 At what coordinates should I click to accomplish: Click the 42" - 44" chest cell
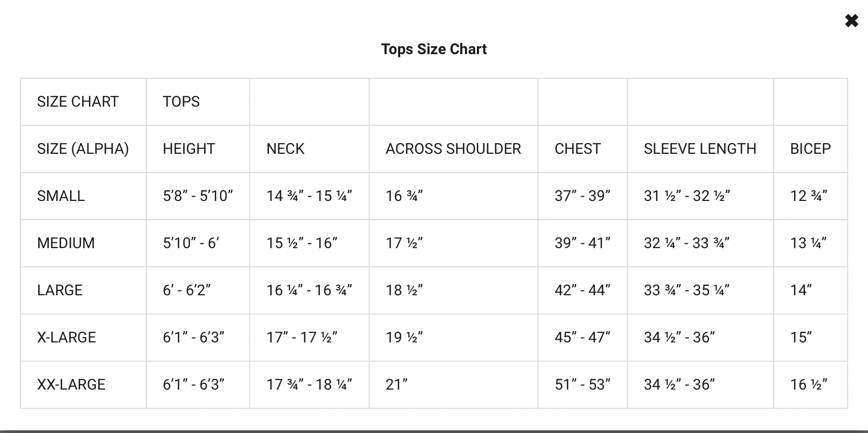583,290
